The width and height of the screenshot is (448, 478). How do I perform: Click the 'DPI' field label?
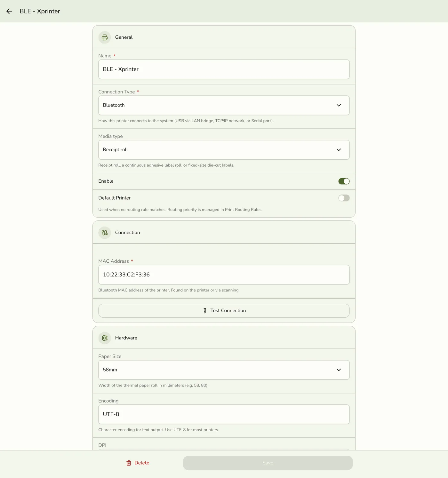tap(102, 445)
